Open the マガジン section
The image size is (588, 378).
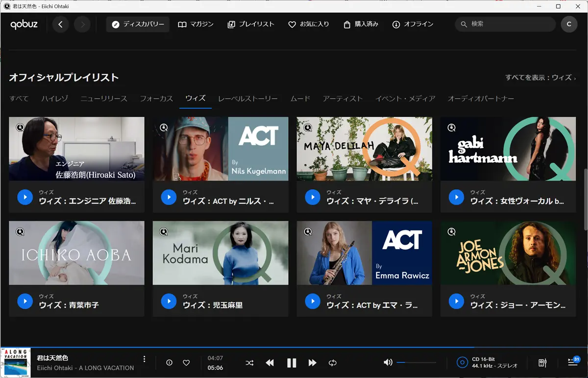coord(196,25)
